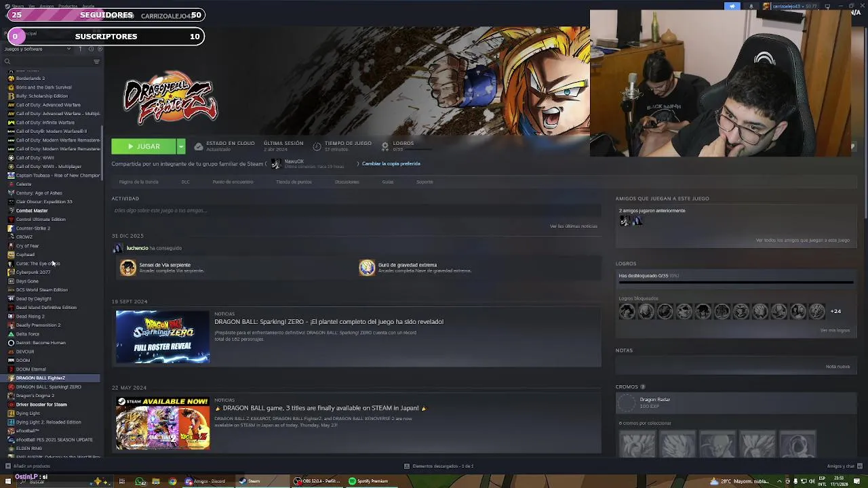The width and height of the screenshot is (868, 488).
Task: Open the 'plantel completo' news headline
Action: pyautogui.click(x=329, y=322)
